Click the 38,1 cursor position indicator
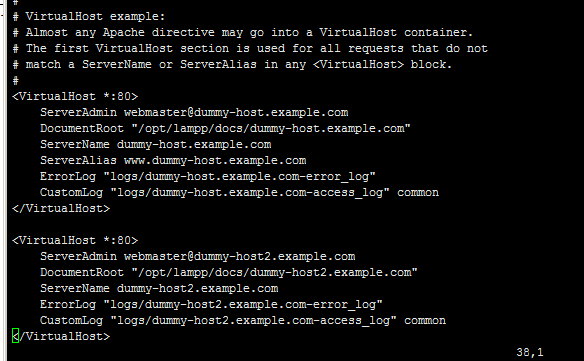This screenshot has height=361, width=584. [530, 352]
